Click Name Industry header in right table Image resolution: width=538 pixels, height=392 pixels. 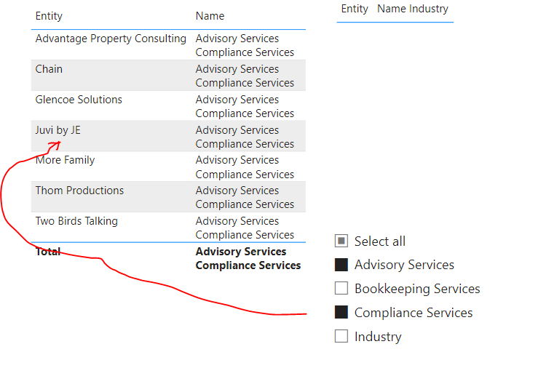pos(413,9)
